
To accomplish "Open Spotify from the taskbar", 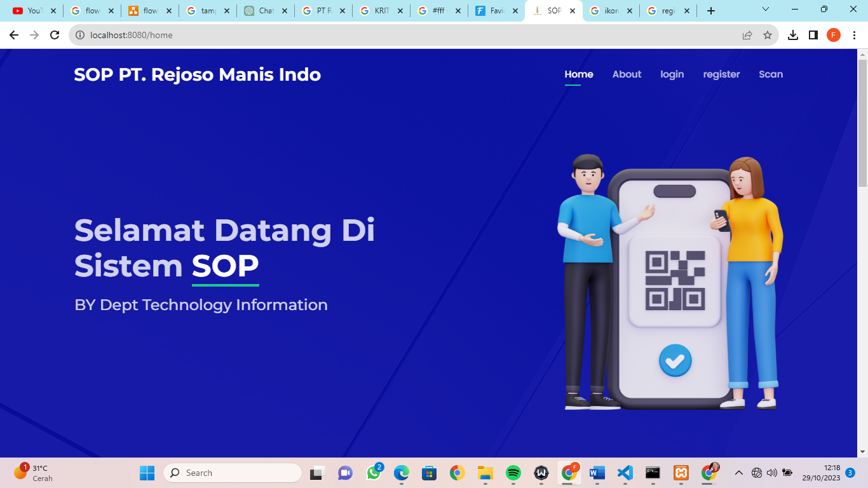I will tap(513, 473).
